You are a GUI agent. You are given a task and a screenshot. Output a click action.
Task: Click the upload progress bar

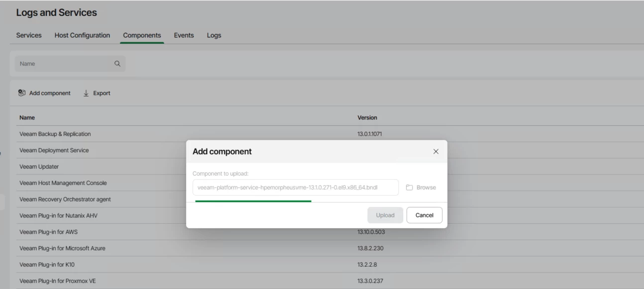[253, 201]
